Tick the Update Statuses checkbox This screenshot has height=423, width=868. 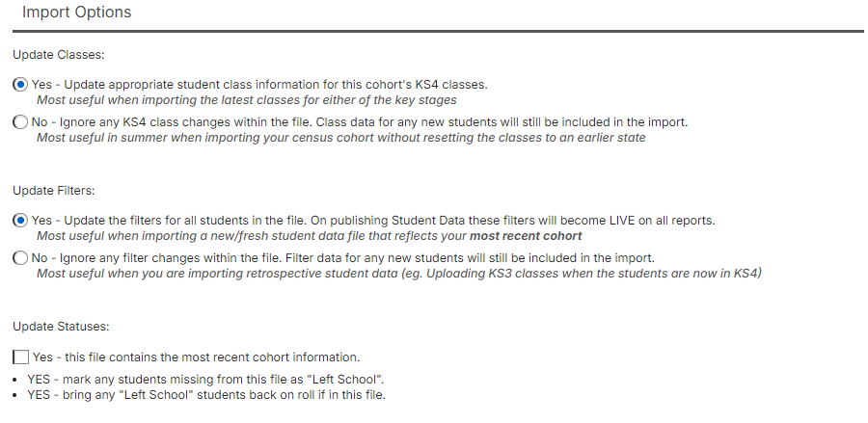(x=21, y=357)
